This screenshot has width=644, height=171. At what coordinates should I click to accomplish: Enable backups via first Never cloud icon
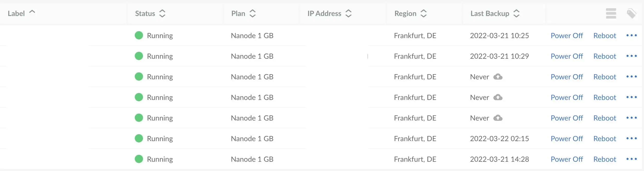pyautogui.click(x=498, y=77)
